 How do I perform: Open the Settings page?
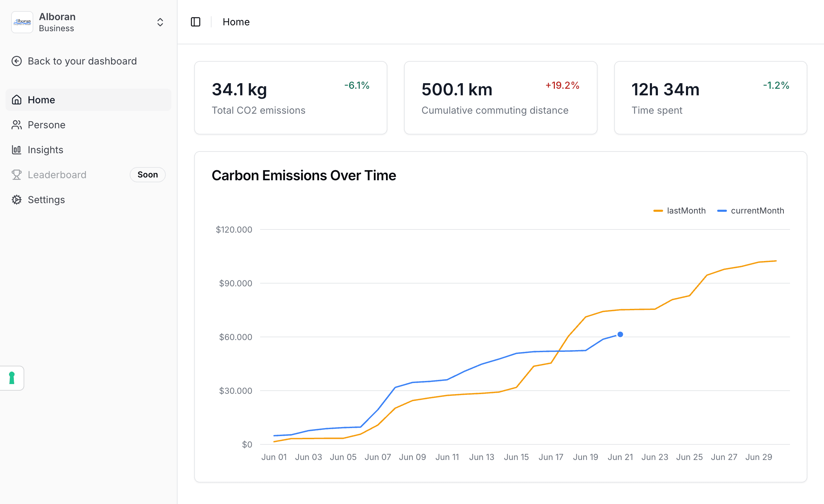click(x=46, y=200)
